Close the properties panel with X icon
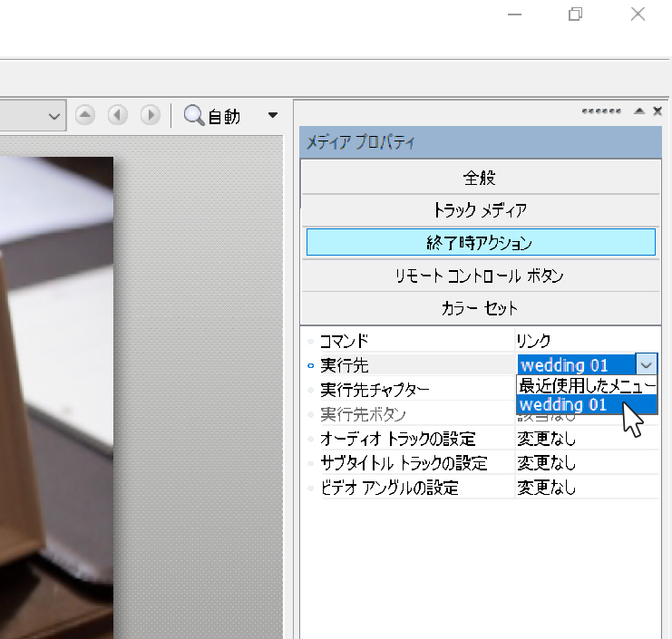 (657, 111)
